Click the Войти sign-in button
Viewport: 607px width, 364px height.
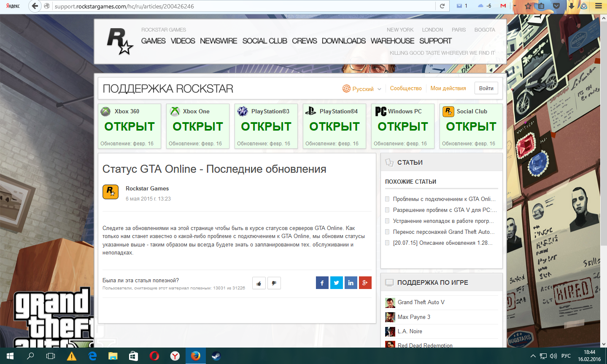point(486,88)
